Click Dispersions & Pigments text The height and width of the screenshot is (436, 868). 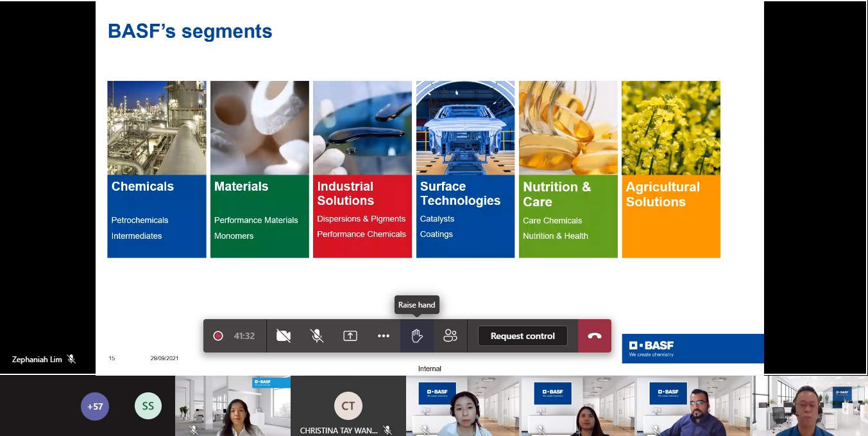(361, 218)
